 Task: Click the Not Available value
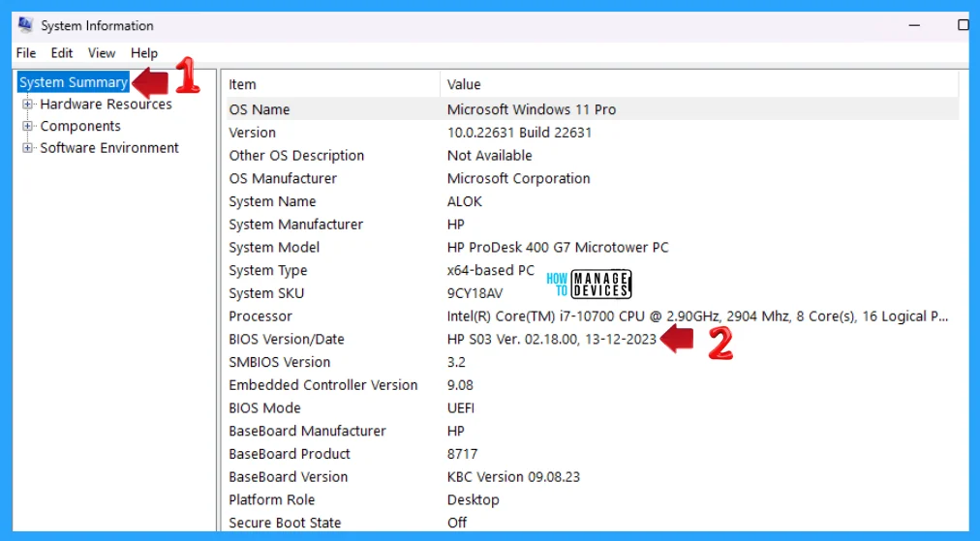pos(489,156)
